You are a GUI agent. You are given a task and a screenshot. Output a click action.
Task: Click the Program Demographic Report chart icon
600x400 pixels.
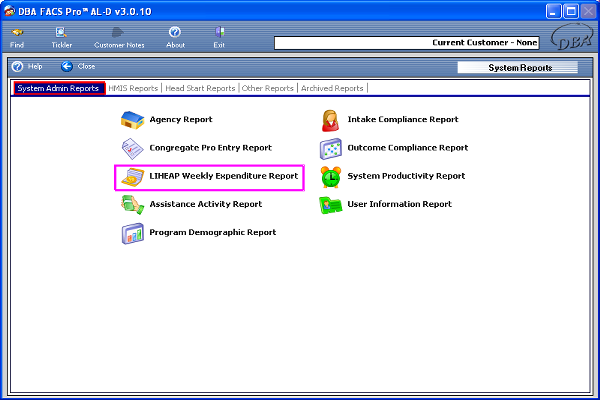pos(132,233)
